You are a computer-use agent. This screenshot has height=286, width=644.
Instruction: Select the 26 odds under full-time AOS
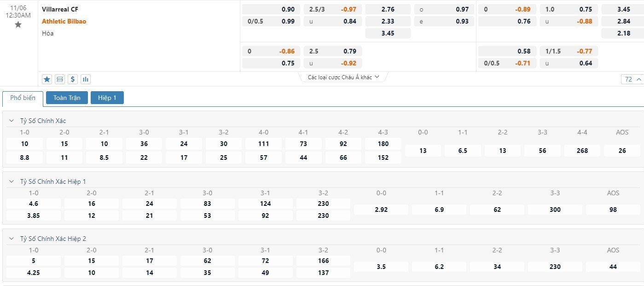pyautogui.click(x=622, y=151)
